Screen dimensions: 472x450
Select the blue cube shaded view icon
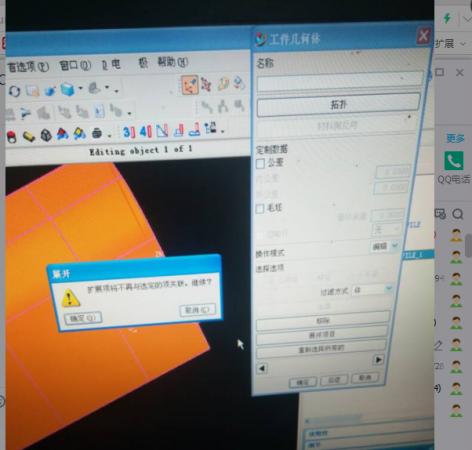pos(67,89)
